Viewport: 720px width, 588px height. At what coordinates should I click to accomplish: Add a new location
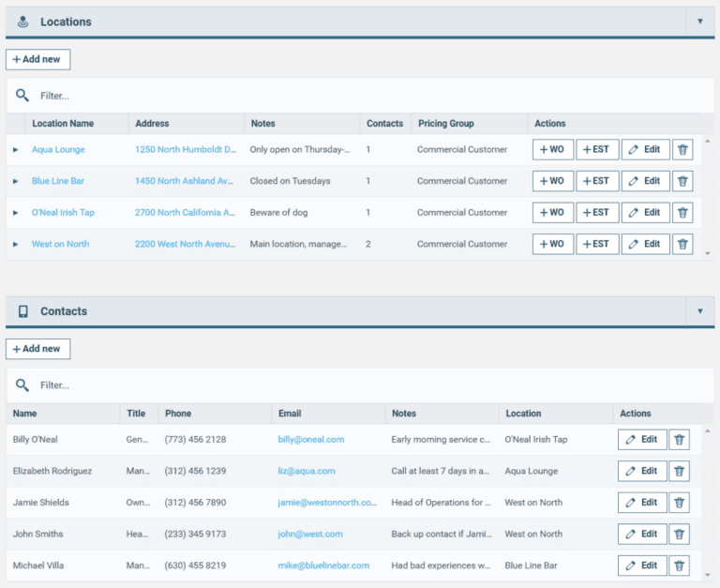point(37,59)
